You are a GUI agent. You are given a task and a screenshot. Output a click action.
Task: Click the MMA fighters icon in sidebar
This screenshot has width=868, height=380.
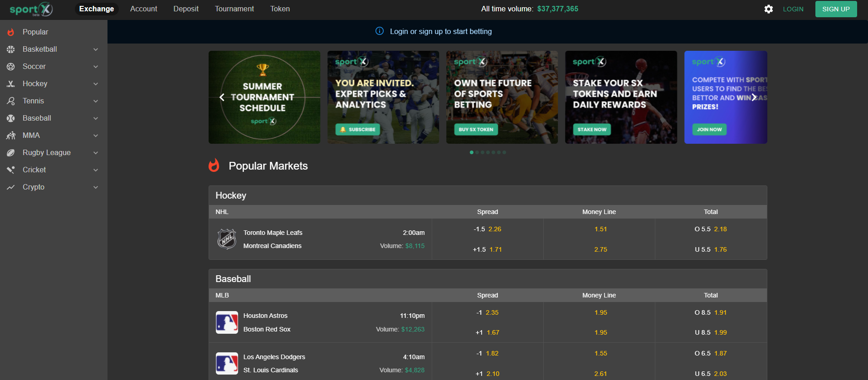pyautogui.click(x=11, y=136)
